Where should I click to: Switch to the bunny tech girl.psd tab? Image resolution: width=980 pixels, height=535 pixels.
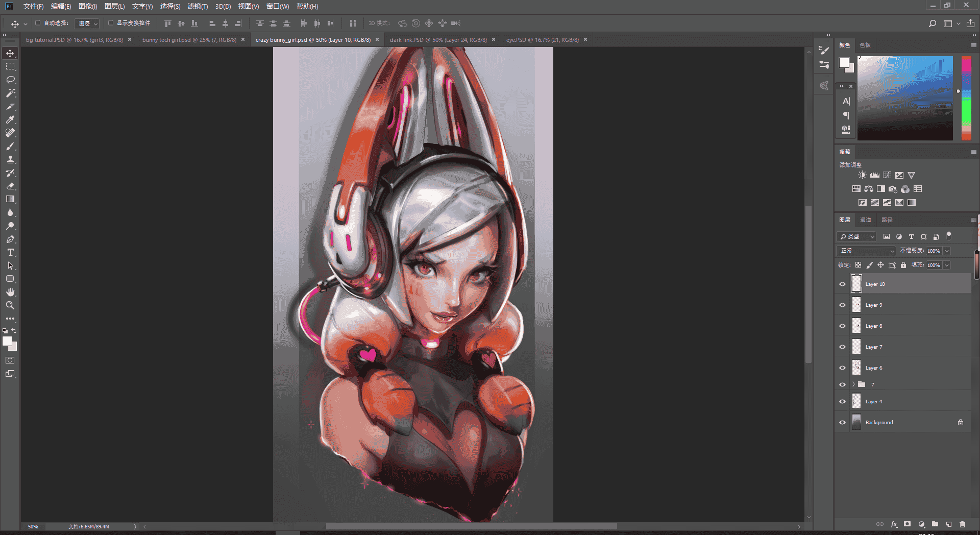pyautogui.click(x=189, y=40)
